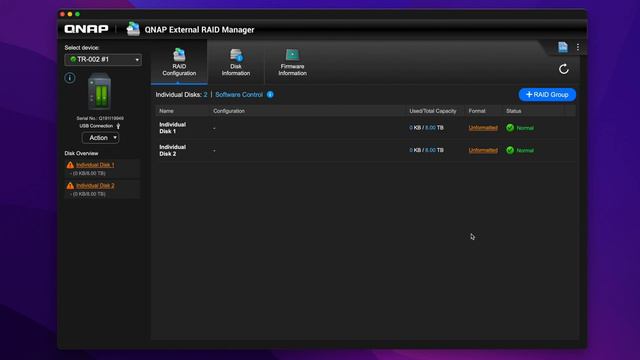This screenshot has width=640, height=360.
Task: Click the Status column header
Action: point(513,111)
